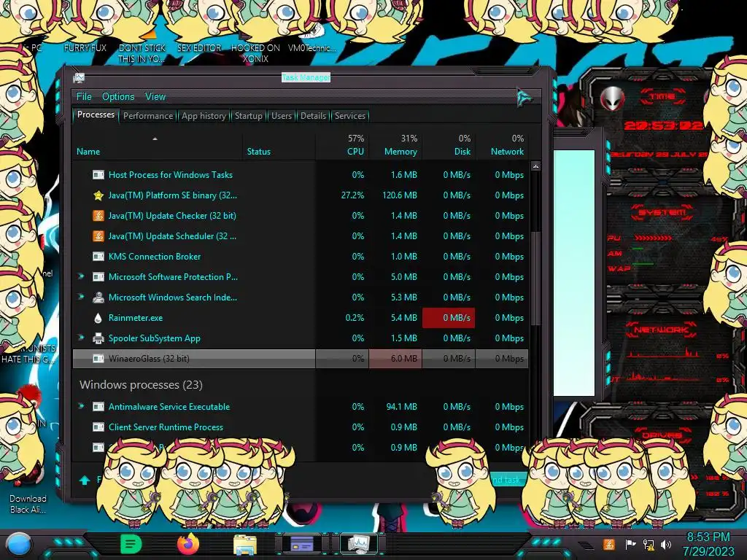Select KMS Connection Broker process name
This screenshot has width=747, height=560.
point(155,257)
